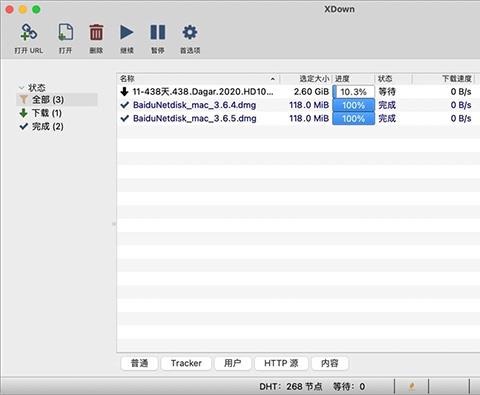Click 完成 status of BaiduNetdisk 3.6.5
The height and width of the screenshot is (395, 480).
[387, 118]
